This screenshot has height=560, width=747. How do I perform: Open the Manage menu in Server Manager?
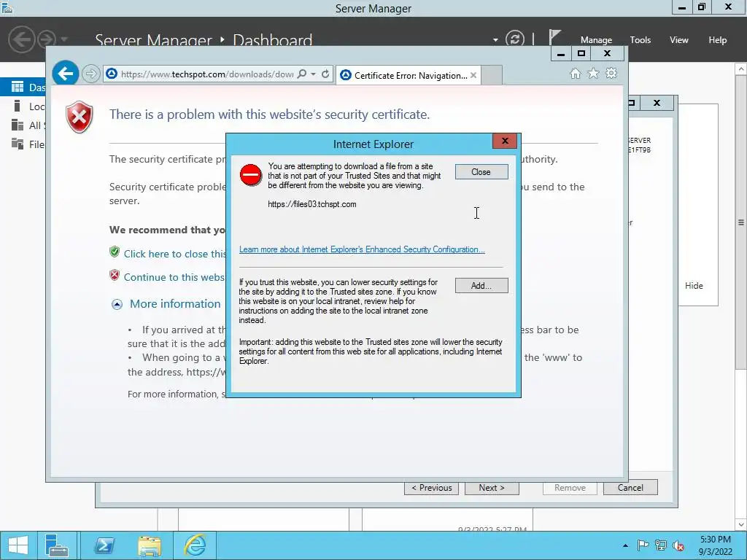coord(596,40)
